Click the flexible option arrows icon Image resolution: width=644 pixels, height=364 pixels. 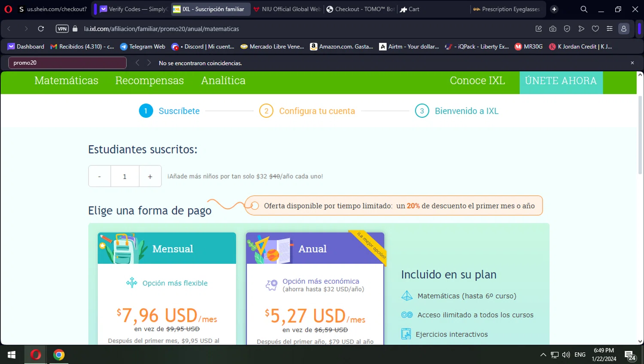(132, 283)
